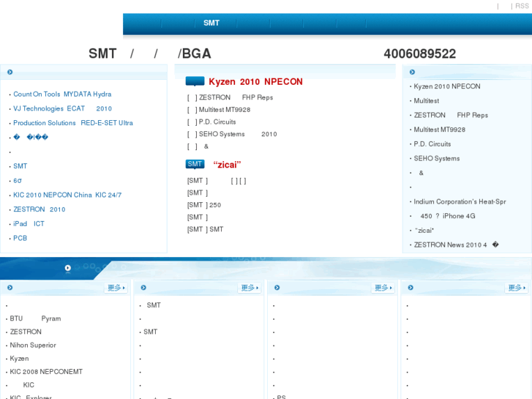Viewport: 532px width, 399px height.
Task: Open the iPad ICT link
Action: [29, 224]
